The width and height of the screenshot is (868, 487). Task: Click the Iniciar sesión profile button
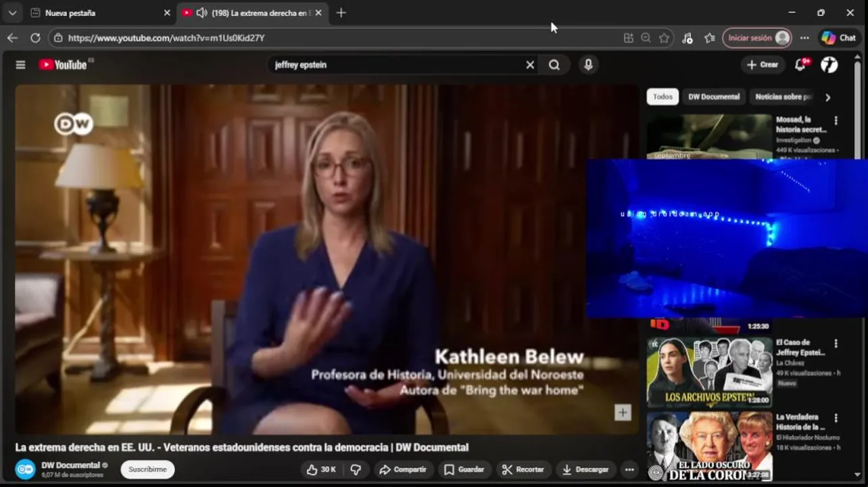click(x=756, y=38)
